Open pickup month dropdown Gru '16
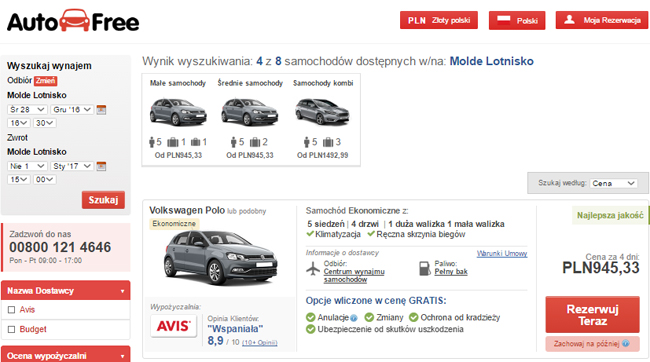 (x=72, y=109)
